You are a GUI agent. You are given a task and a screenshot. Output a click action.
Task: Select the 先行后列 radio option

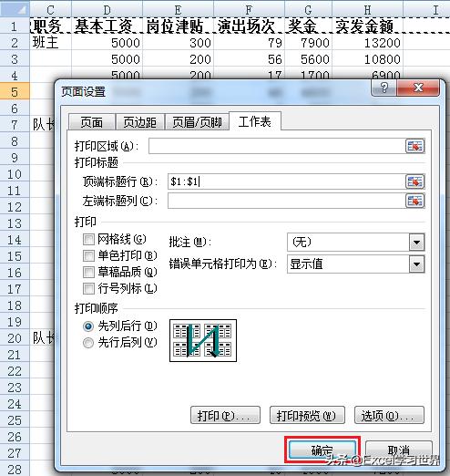[88, 343]
